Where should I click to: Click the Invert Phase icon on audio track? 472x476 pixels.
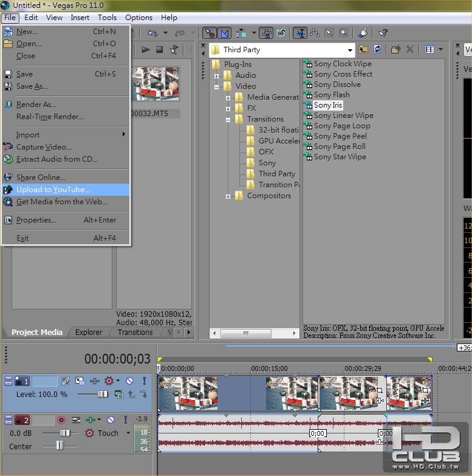[x=77, y=419]
